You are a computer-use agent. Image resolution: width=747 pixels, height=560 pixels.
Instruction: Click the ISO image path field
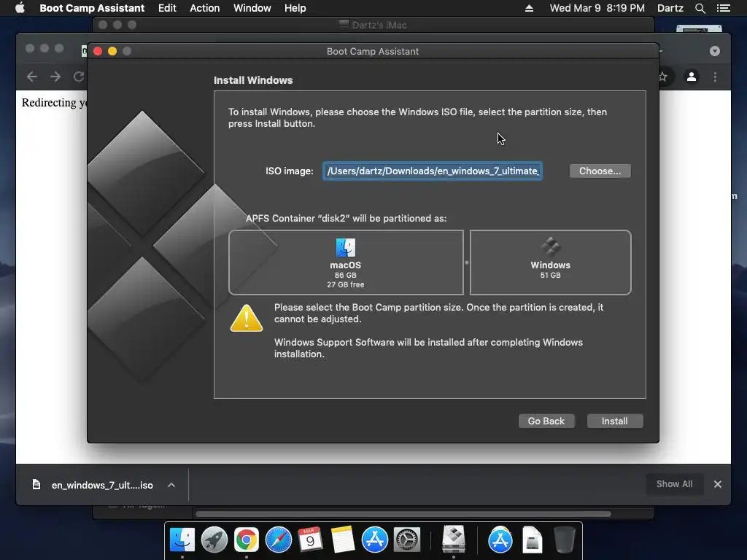point(432,171)
